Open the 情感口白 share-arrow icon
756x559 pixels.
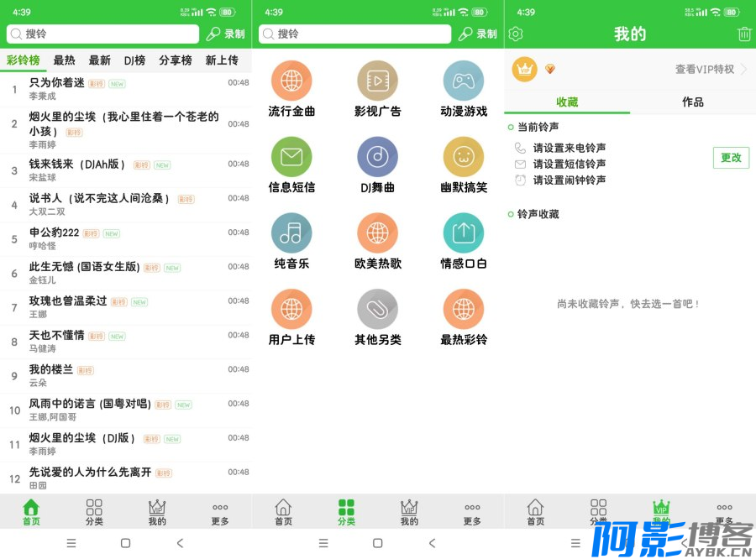tap(464, 233)
